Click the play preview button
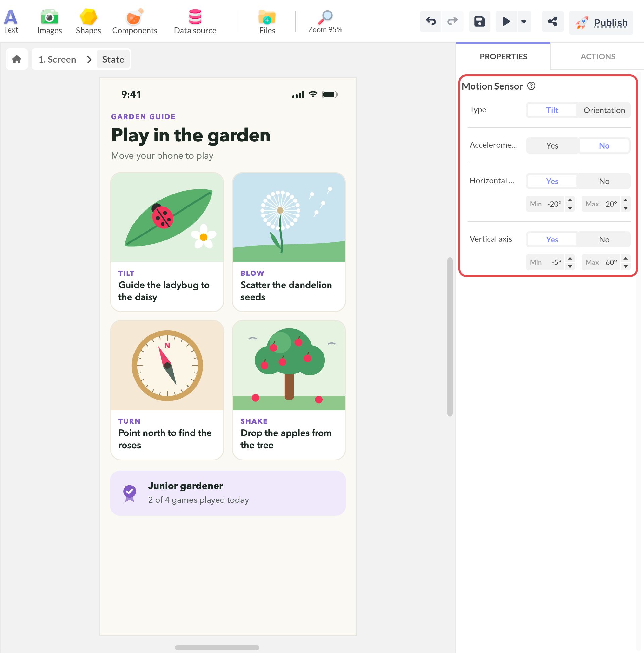 (x=506, y=22)
